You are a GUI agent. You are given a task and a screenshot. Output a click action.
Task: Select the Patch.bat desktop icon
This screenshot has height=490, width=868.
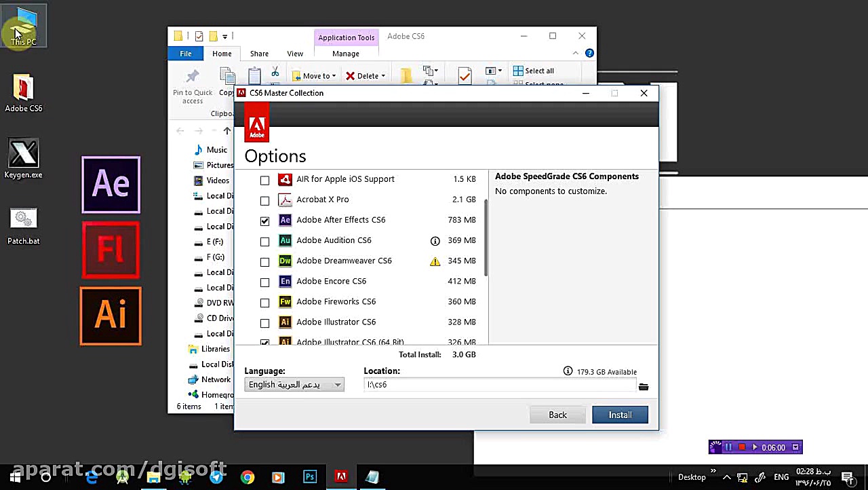(x=24, y=226)
